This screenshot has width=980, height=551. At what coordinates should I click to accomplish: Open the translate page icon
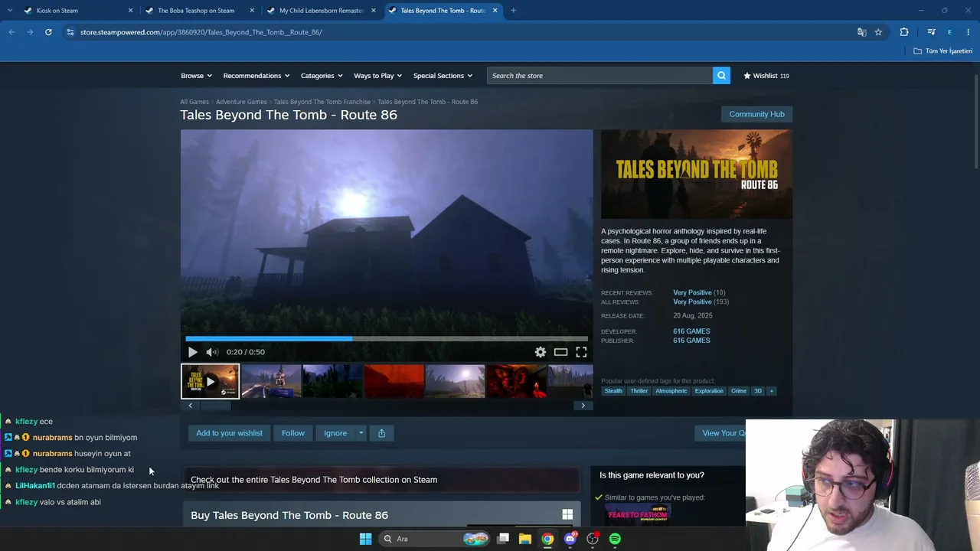[861, 32]
